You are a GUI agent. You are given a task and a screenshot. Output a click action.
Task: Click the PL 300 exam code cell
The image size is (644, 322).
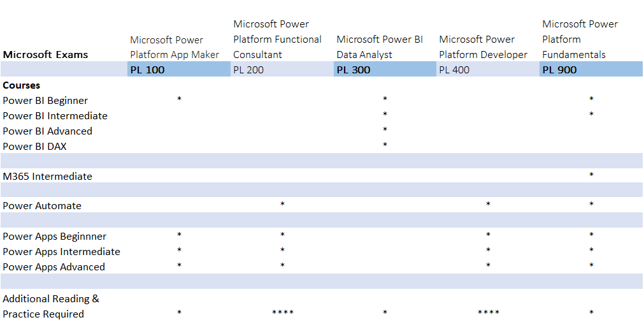tap(354, 70)
